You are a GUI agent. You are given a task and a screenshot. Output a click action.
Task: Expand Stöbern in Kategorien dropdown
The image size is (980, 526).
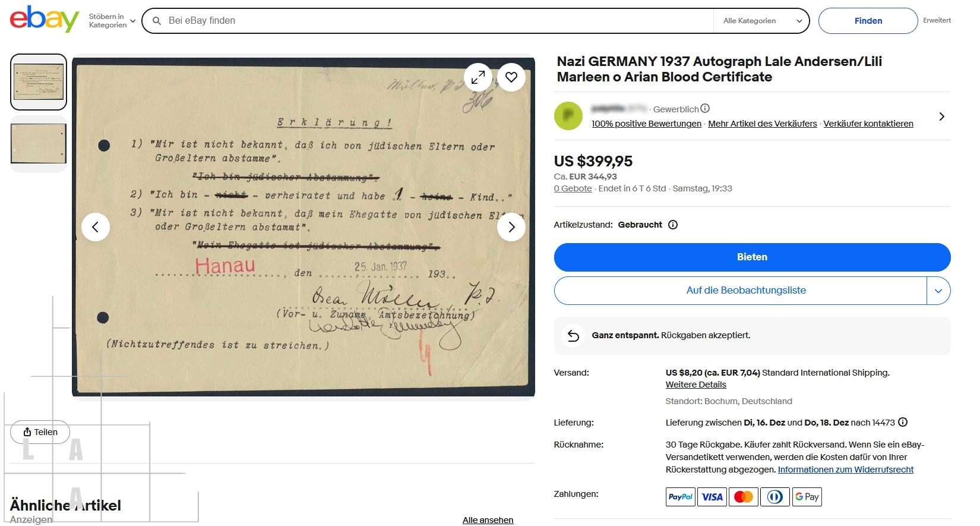[x=112, y=21]
